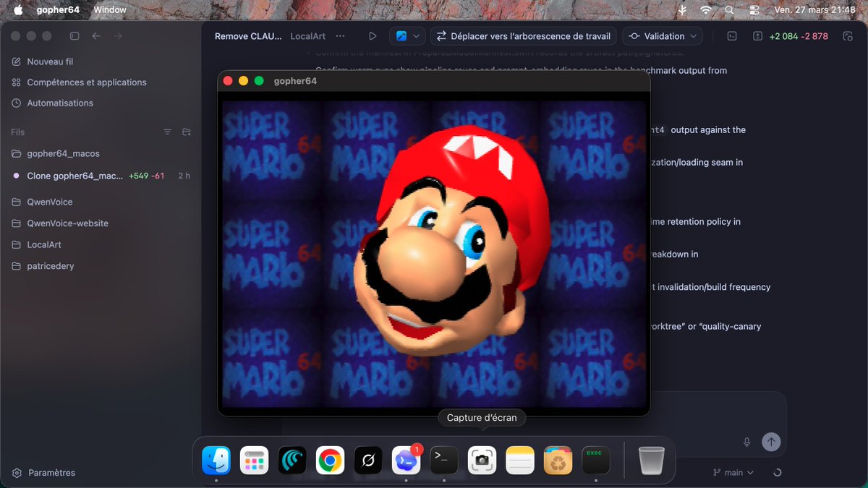Open Control Center icon

point(754,9)
